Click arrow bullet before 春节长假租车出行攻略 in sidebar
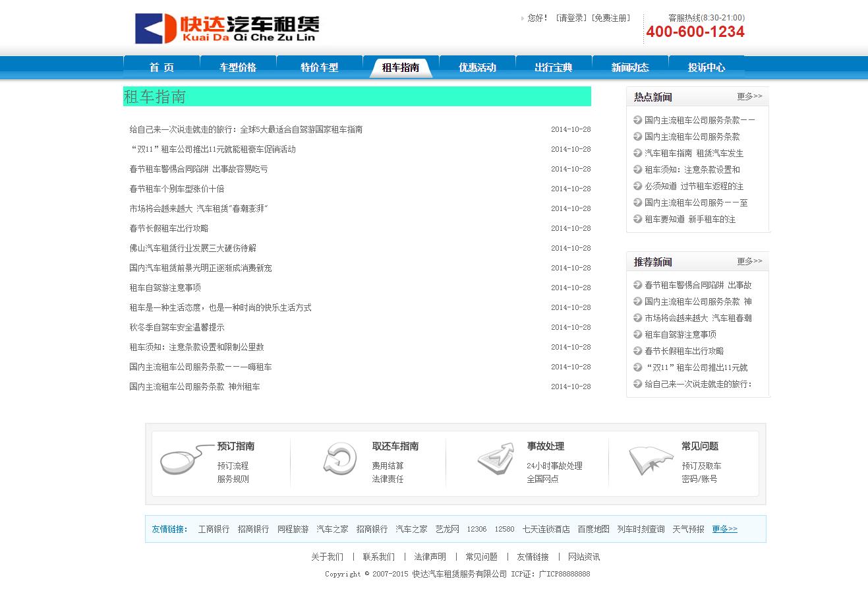The width and height of the screenshot is (868, 589). point(637,351)
